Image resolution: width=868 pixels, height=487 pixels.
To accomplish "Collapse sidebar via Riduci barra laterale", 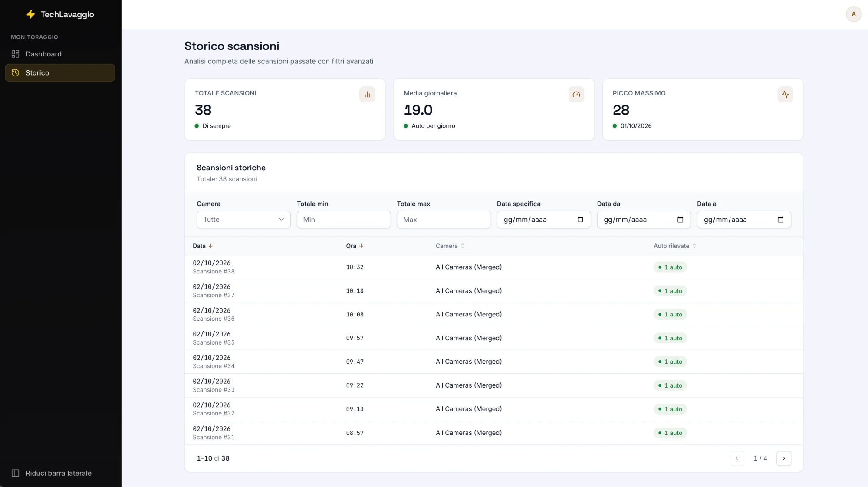I will (x=60, y=473).
